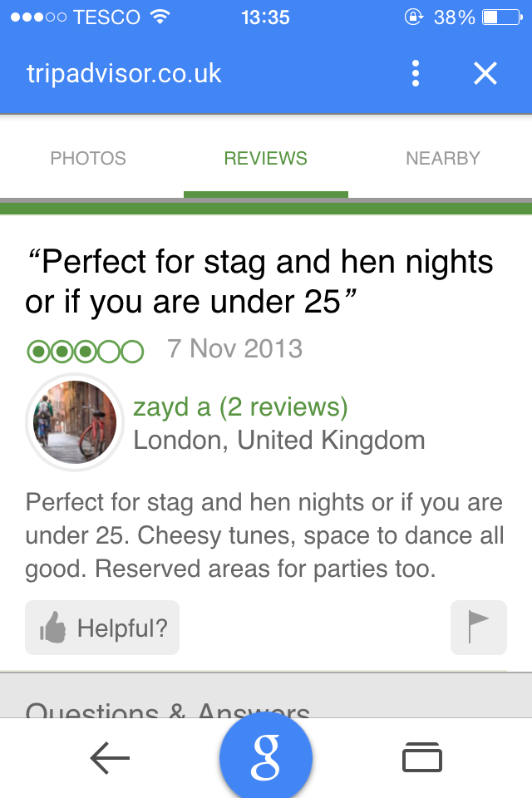Image resolution: width=532 pixels, height=798 pixels.
Task: Tap the back arrow icon
Action: point(110,758)
